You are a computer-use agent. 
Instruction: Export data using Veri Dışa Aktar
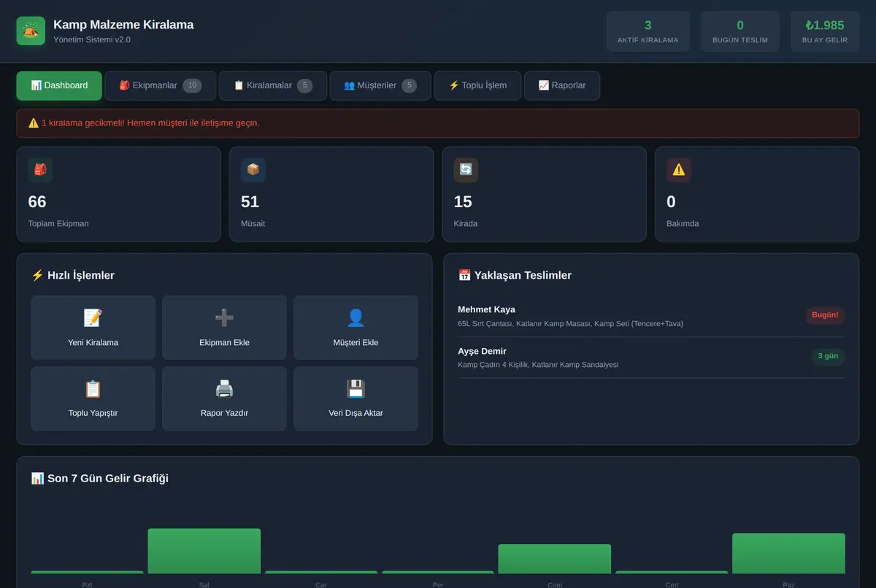(x=356, y=398)
